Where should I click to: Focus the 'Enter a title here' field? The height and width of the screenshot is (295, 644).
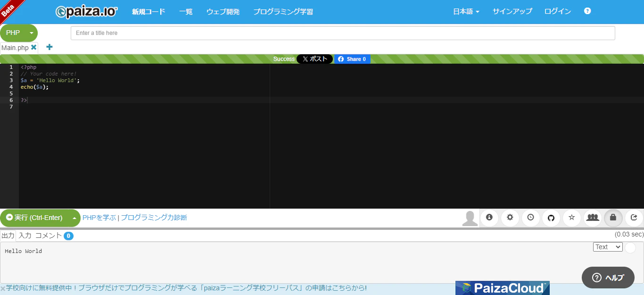[343, 33]
